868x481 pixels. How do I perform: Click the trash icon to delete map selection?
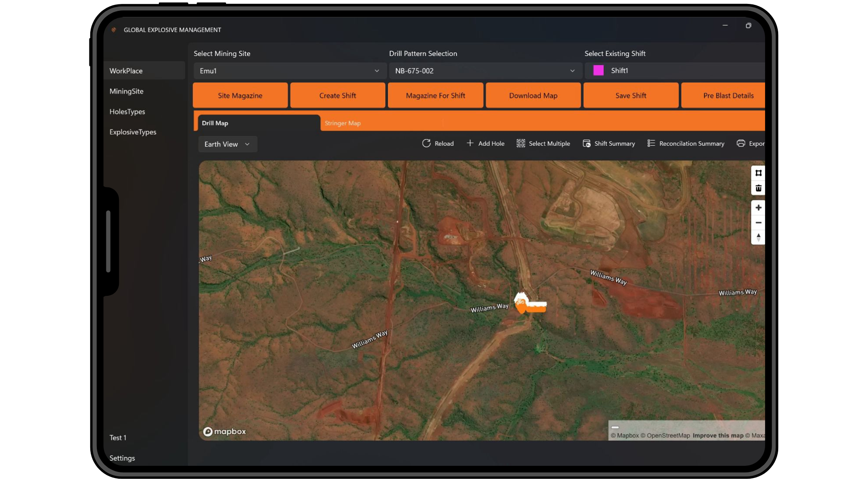point(758,188)
